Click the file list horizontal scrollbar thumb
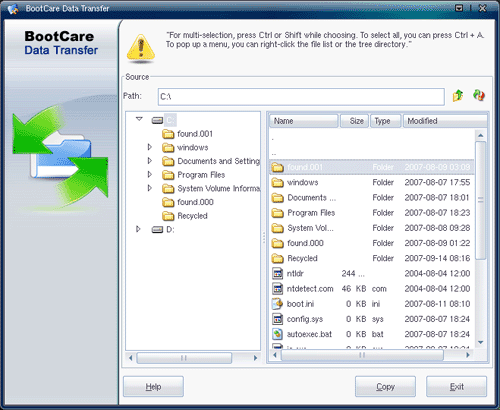Screen dimensions: 500x410 (362, 355)
